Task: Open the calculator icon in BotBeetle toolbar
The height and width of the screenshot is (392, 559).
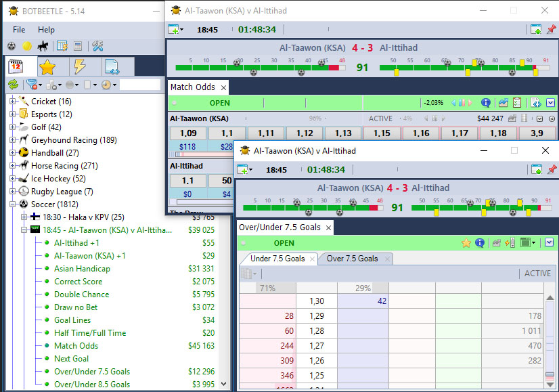Action: [x=78, y=46]
